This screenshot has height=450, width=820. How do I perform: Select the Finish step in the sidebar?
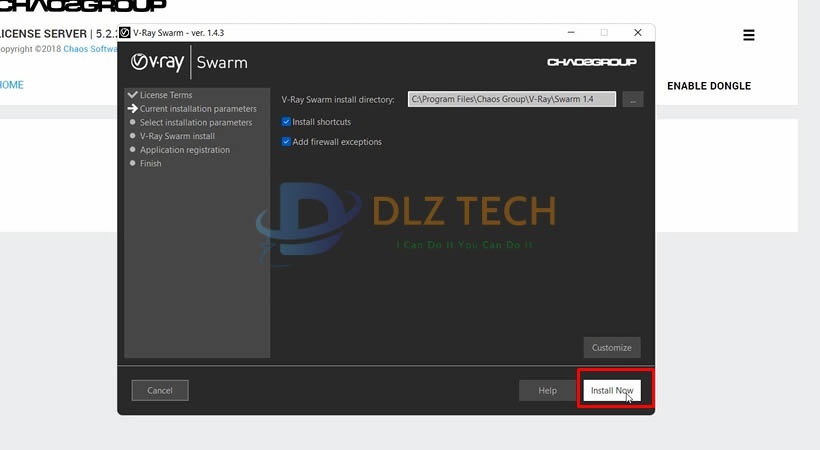click(x=150, y=164)
